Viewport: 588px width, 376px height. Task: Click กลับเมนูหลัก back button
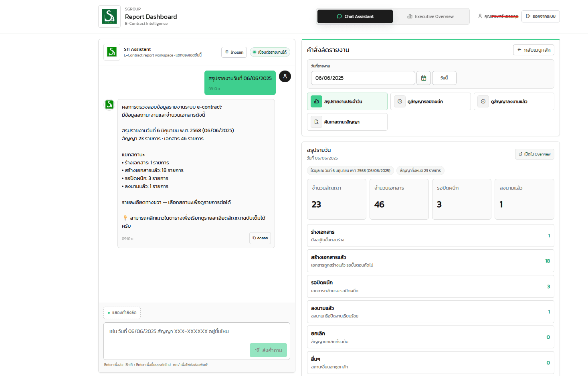coord(533,50)
